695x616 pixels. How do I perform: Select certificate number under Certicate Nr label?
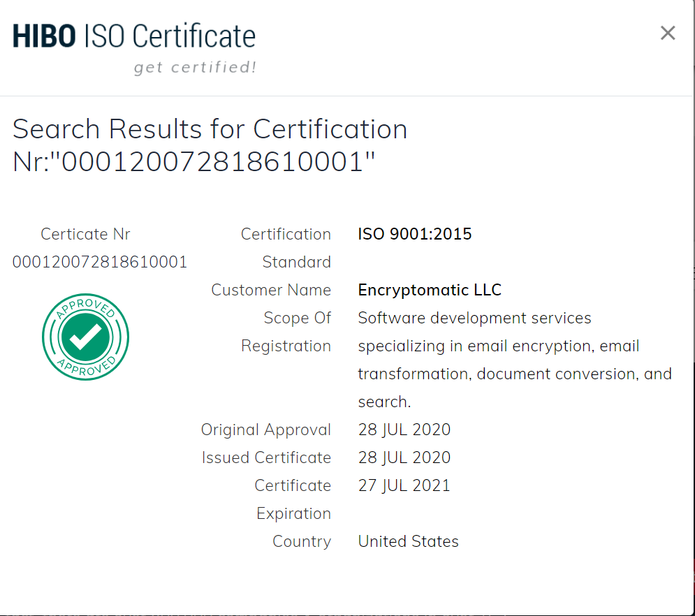100,262
